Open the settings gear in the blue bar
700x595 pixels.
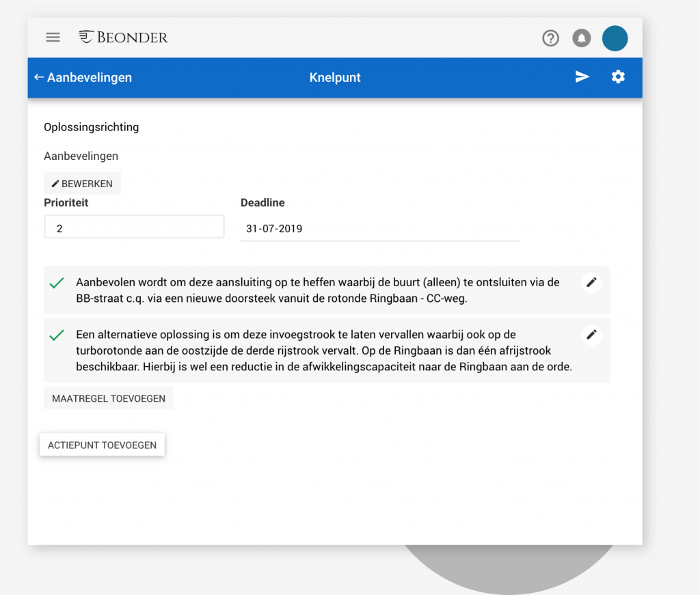[x=618, y=77]
